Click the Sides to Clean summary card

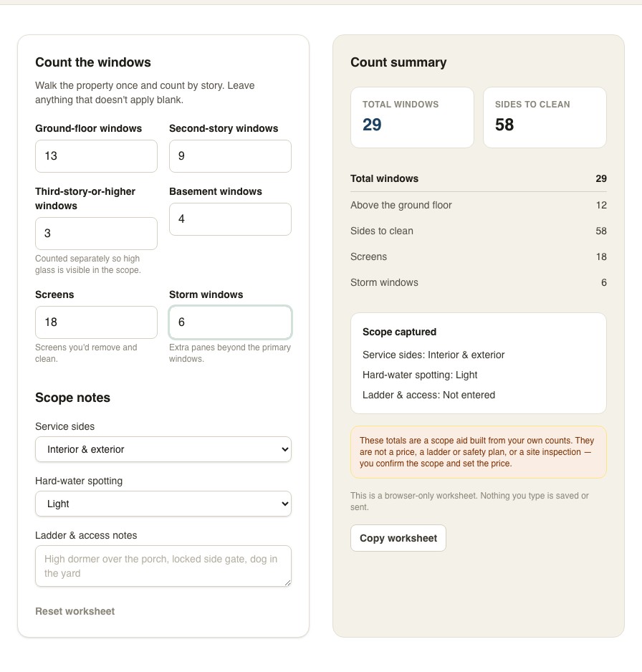tap(545, 117)
